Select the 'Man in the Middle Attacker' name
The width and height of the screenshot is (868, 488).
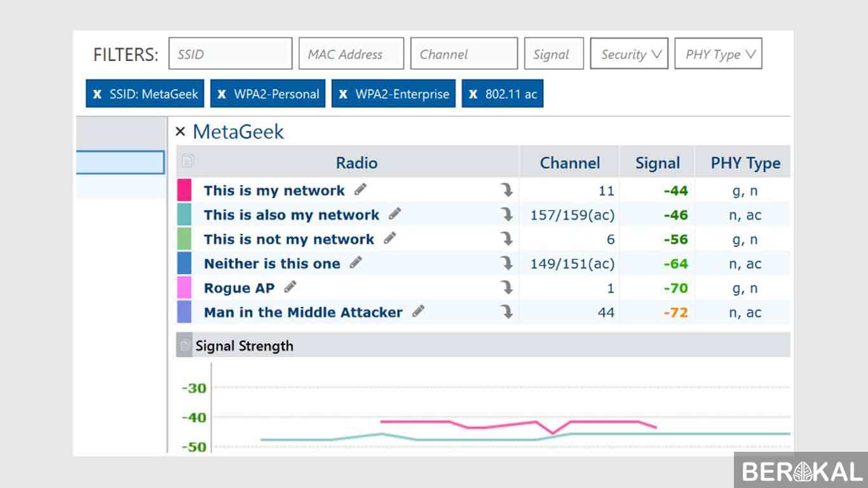click(303, 312)
